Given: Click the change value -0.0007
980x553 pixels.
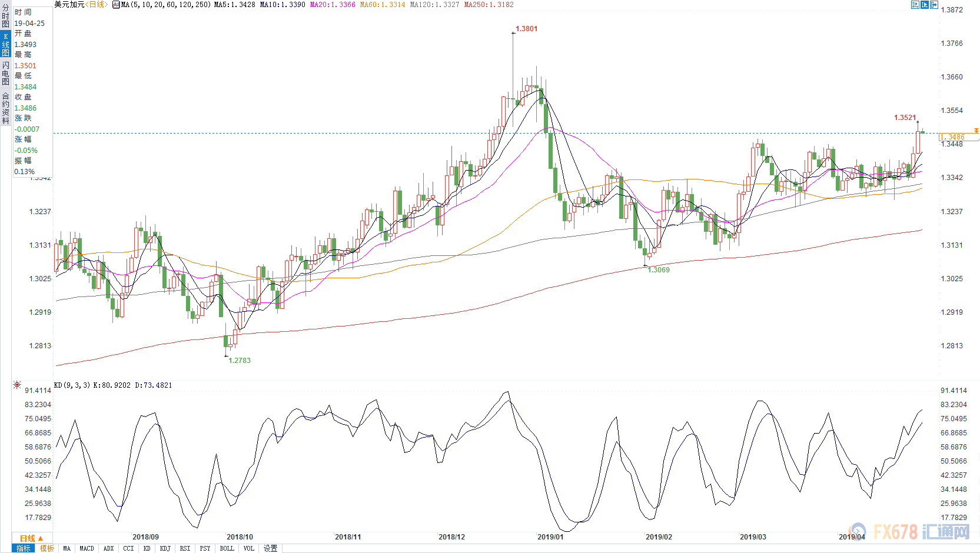Looking at the screenshot, I should [x=27, y=129].
